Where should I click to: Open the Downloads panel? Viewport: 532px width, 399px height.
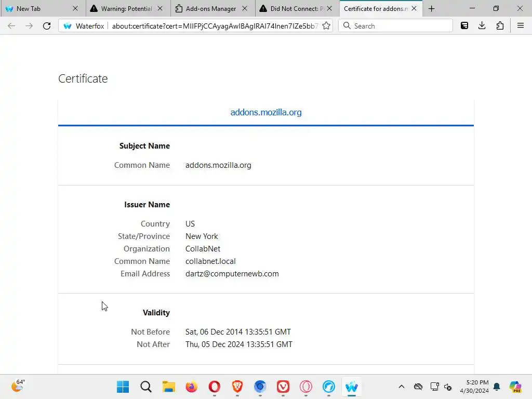coord(482,26)
